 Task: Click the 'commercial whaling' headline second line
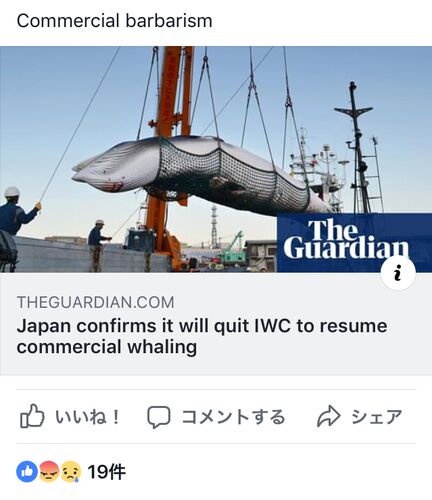[107, 347]
